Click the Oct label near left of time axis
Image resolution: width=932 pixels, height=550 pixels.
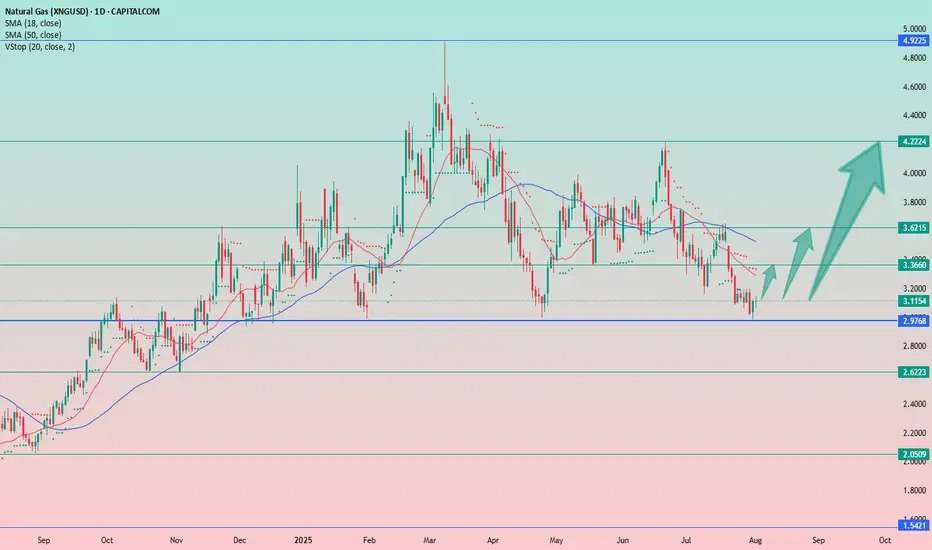point(107,540)
